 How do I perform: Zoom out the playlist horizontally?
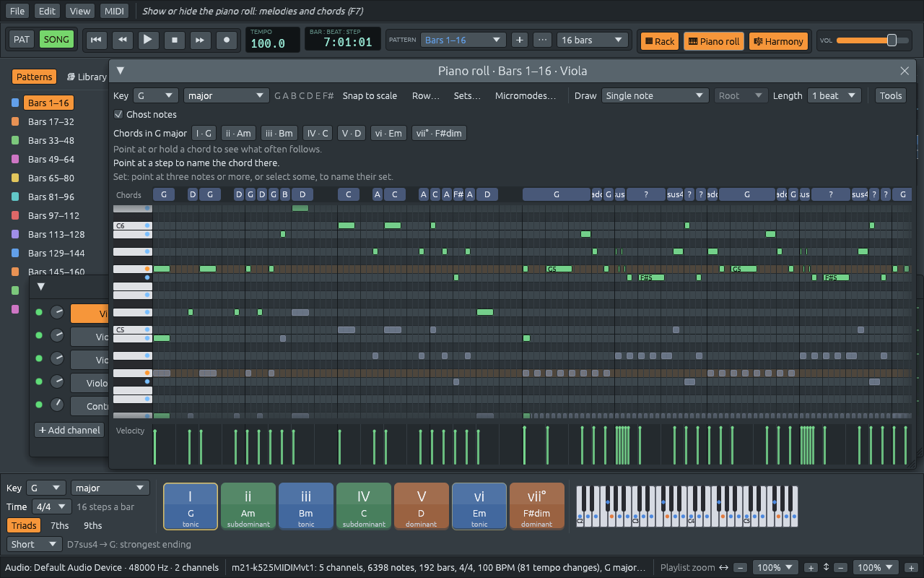tap(740, 568)
